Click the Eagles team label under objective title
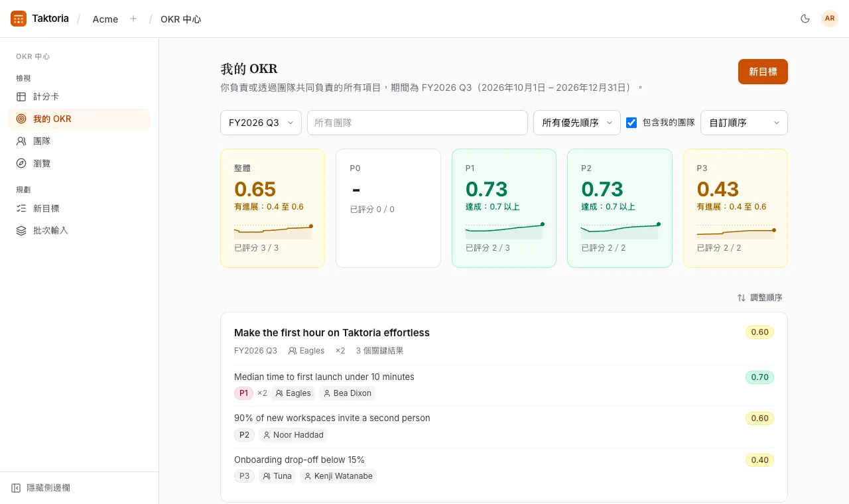 306,351
